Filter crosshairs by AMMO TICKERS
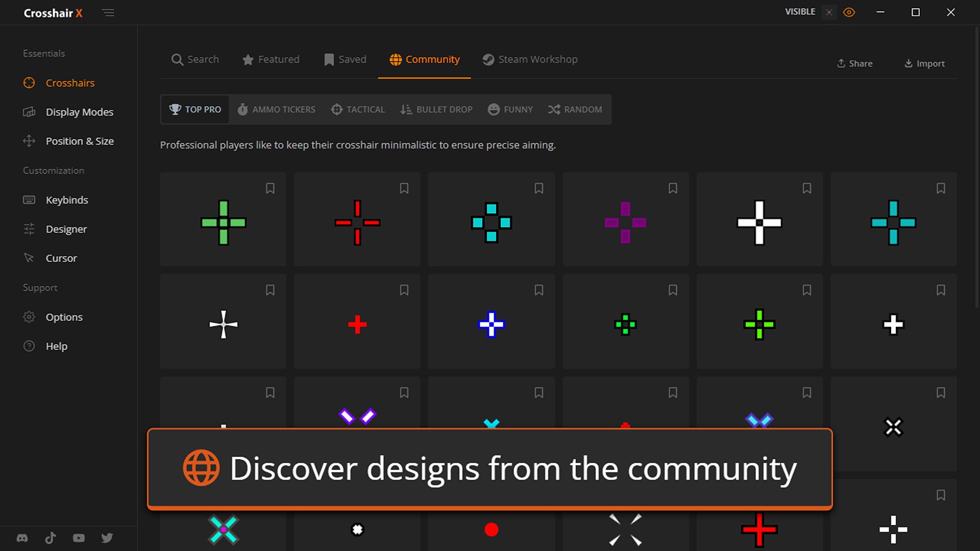The height and width of the screenshot is (551, 980). (x=276, y=109)
